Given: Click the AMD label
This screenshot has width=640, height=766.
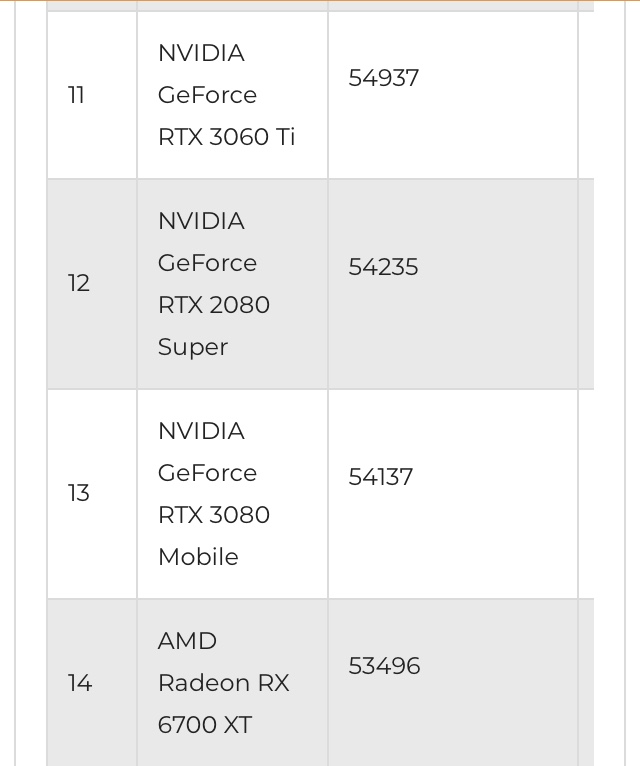Looking at the screenshot, I should click(x=187, y=641).
